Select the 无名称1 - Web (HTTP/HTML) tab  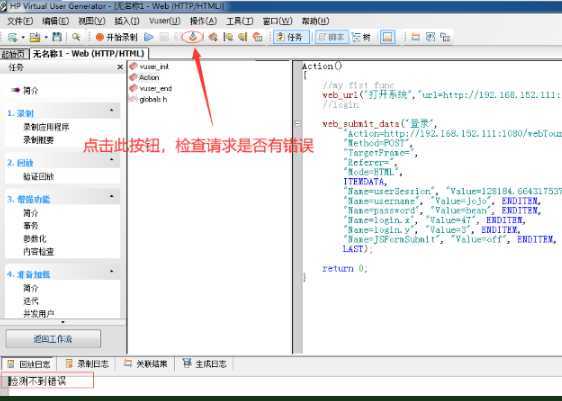pos(89,54)
